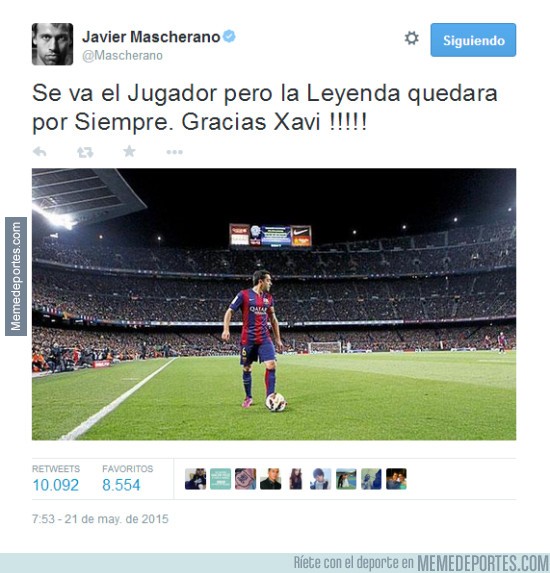Favorite the tweet with star icon

(129, 151)
